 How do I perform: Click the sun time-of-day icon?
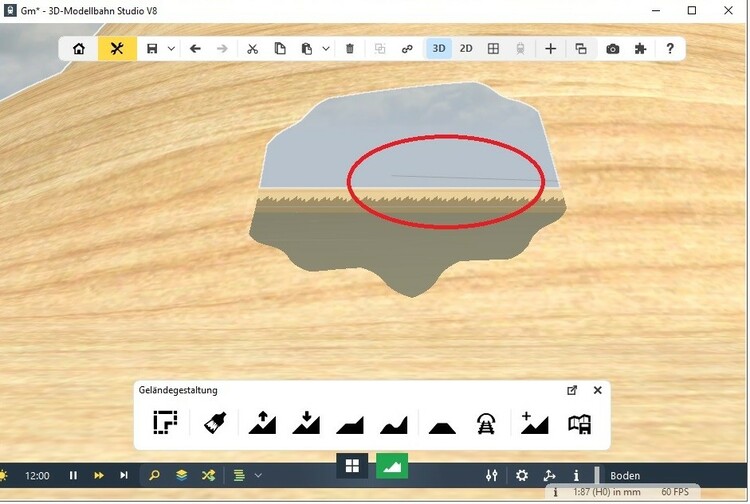pyautogui.click(x=3, y=476)
